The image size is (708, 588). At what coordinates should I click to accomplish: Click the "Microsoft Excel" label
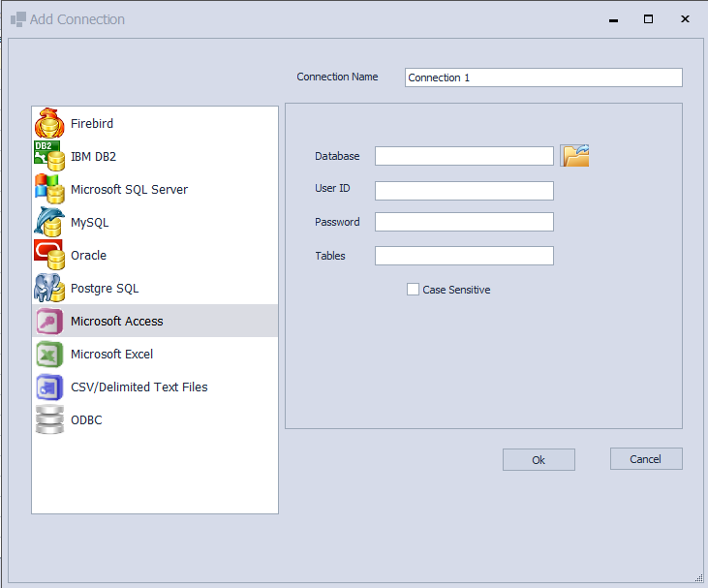112,355
